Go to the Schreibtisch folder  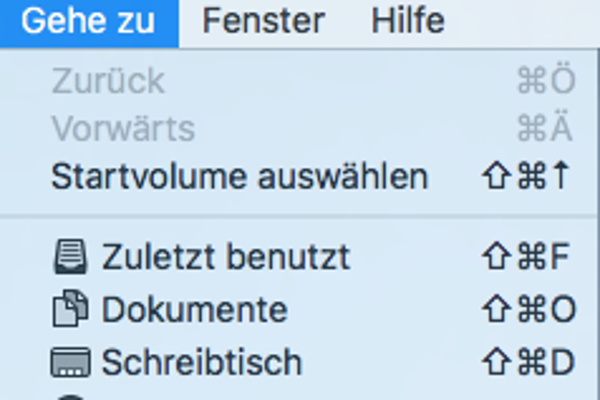[201, 361]
